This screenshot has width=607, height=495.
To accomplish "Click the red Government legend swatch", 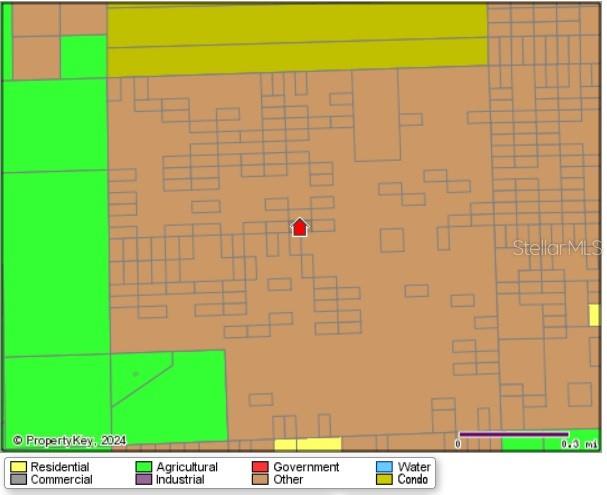I will tap(260, 467).
